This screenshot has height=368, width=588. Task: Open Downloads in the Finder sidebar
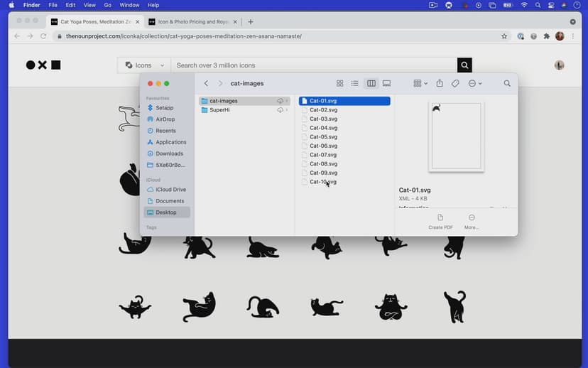169,153
